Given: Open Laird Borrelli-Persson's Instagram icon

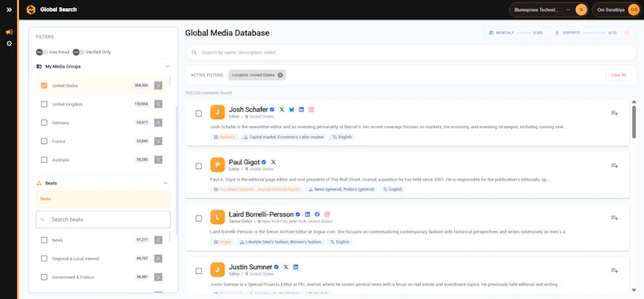Looking at the screenshot, I should click(x=327, y=214).
